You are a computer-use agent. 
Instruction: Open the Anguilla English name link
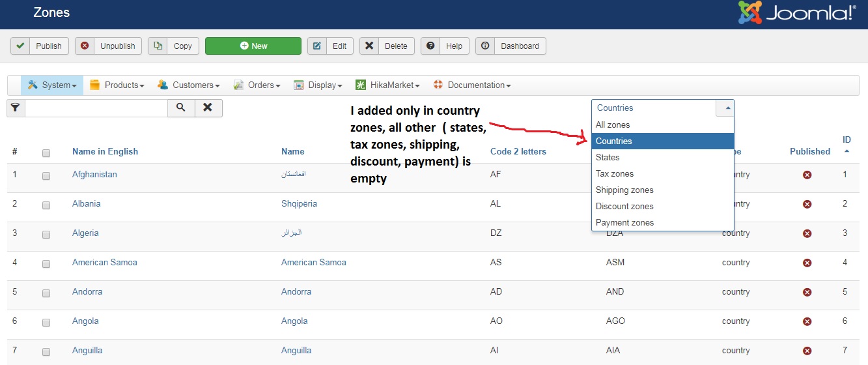click(x=87, y=351)
